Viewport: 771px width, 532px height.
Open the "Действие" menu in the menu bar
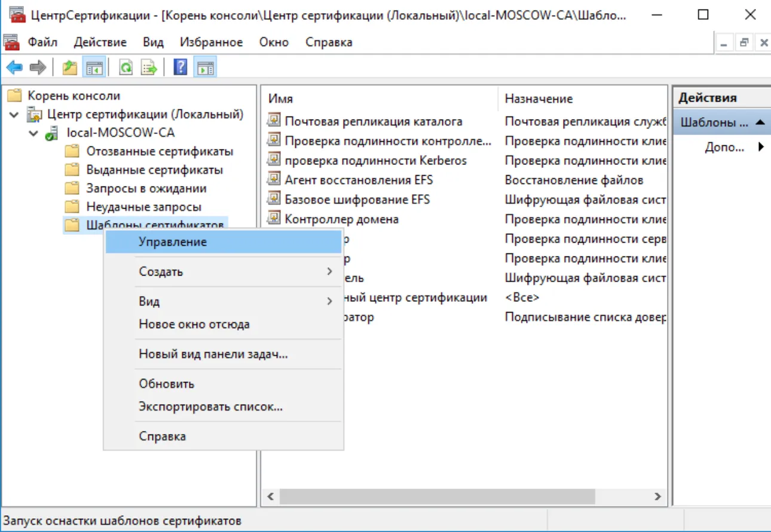click(x=100, y=42)
